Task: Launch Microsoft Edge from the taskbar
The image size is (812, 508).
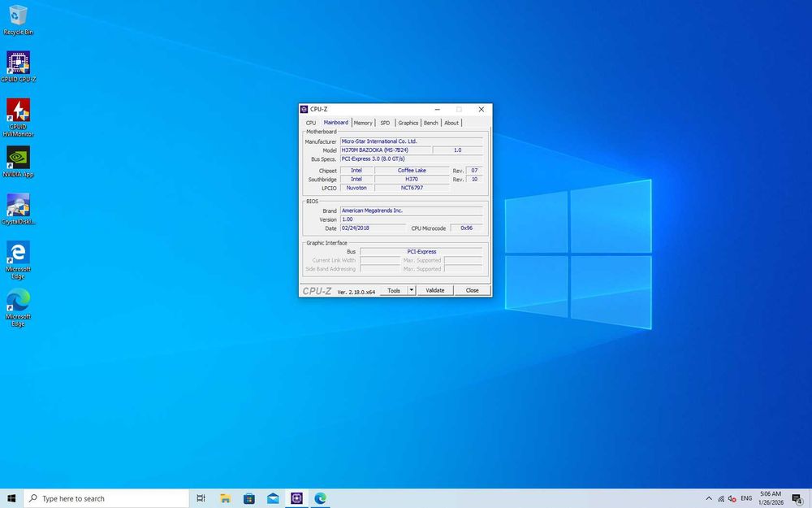Action: coord(321,498)
